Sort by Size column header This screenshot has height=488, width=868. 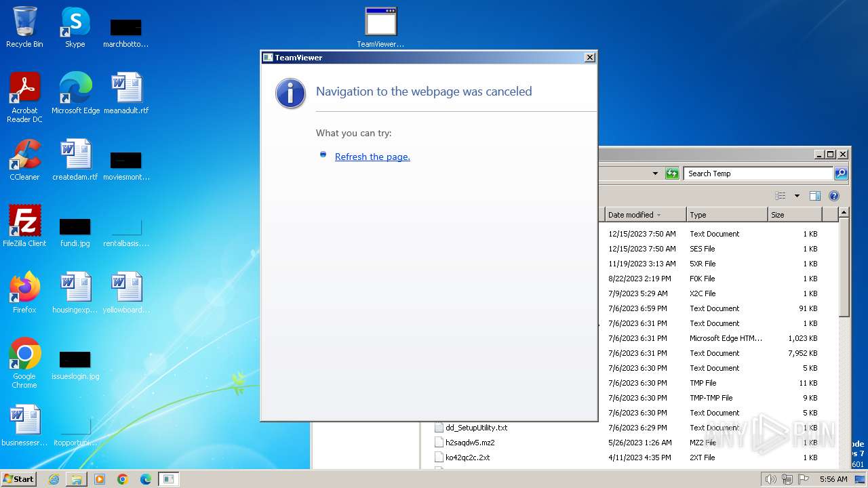pyautogui.click(x=794, y=215)
